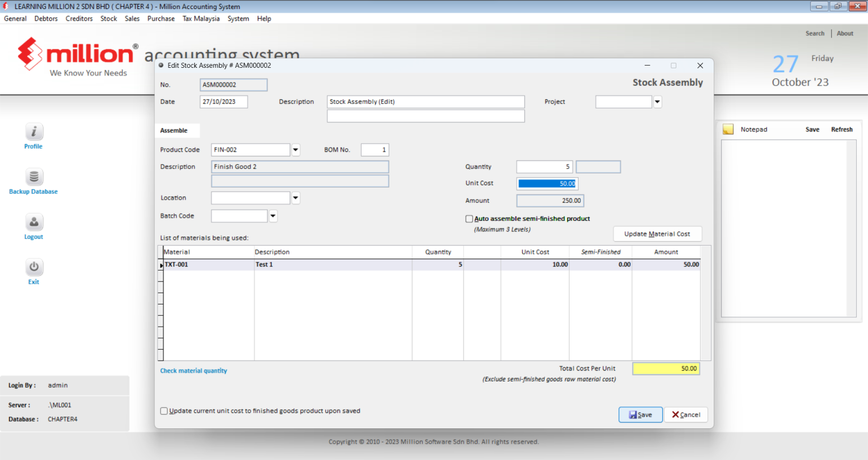Click the Logout icon
Image resolution: width=868 pixels, height=460 pixels.
tap(34, 222)
